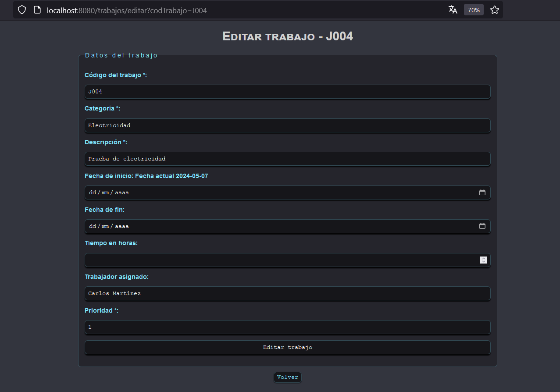Screen dimensions: 560x392
Task: Click the Categoría field with Electricidad
Action: click(x=287, y=125)
